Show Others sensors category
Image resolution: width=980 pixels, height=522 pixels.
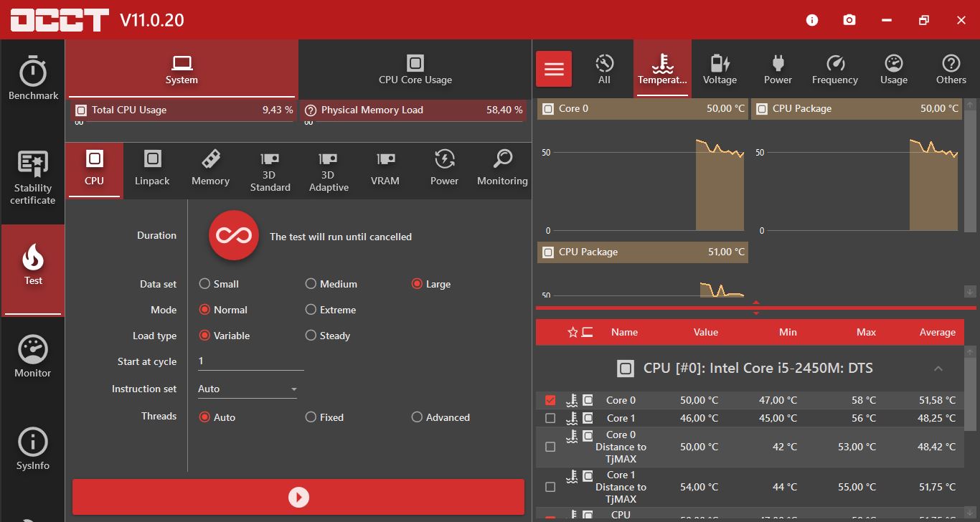pos(951,69)
